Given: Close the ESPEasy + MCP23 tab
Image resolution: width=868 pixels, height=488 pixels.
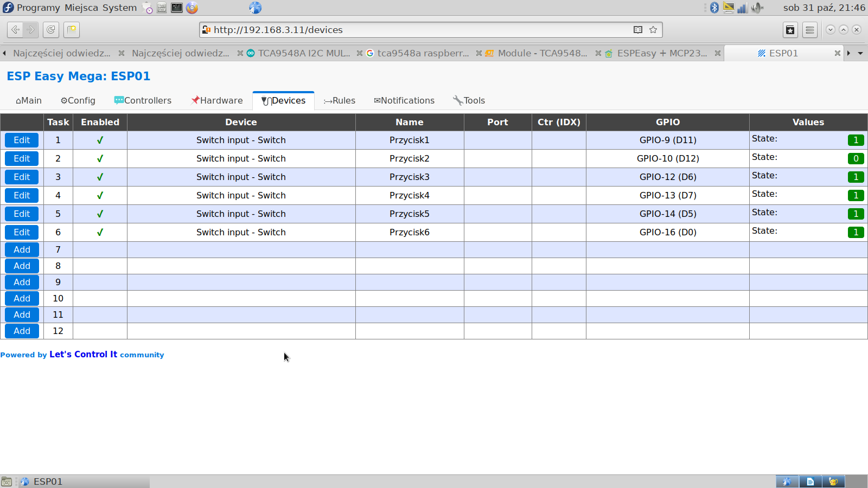Looking at the screenshot, I should click(x=718, y=53).
